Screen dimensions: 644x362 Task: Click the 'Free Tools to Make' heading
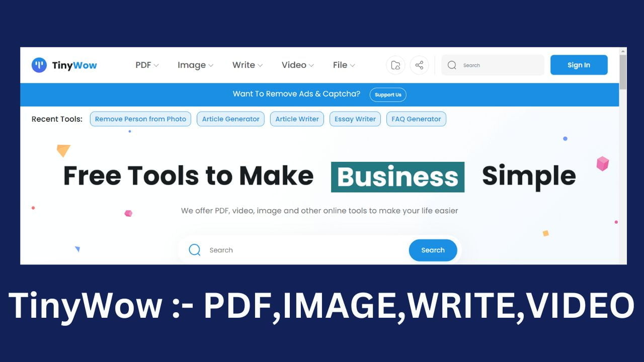tap(188, 176)
